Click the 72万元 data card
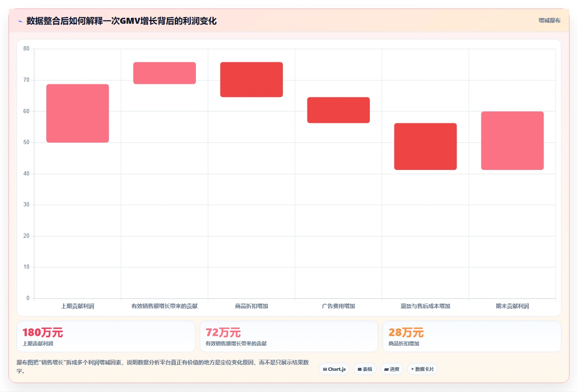The image size is (578, 392). [x=289, y=336]
